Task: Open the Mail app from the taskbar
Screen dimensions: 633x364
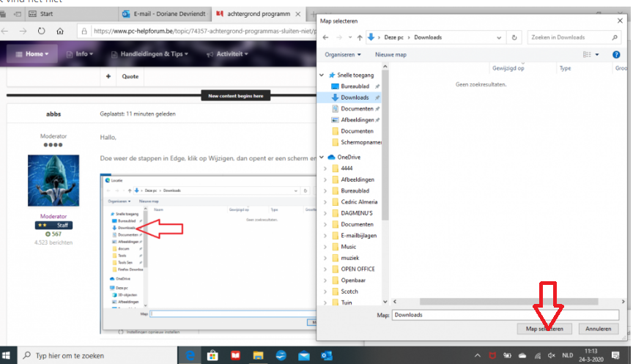Action: point(303,355)
